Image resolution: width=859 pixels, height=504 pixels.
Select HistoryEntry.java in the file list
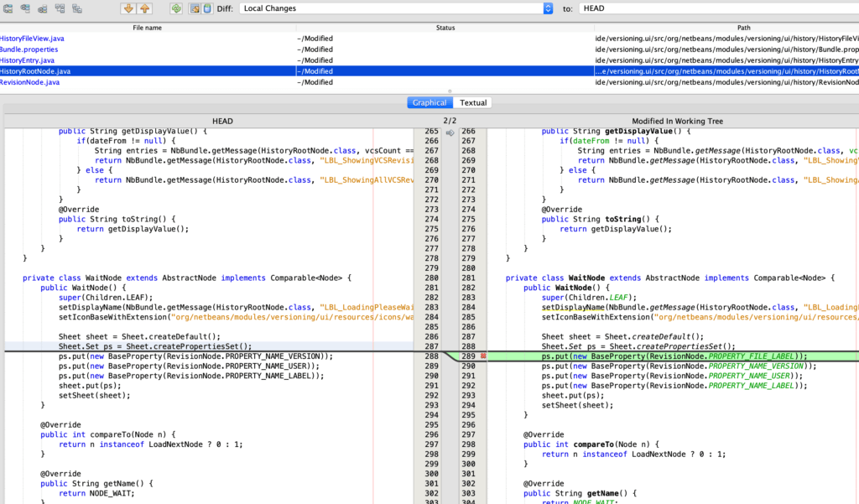coord(28,60)
